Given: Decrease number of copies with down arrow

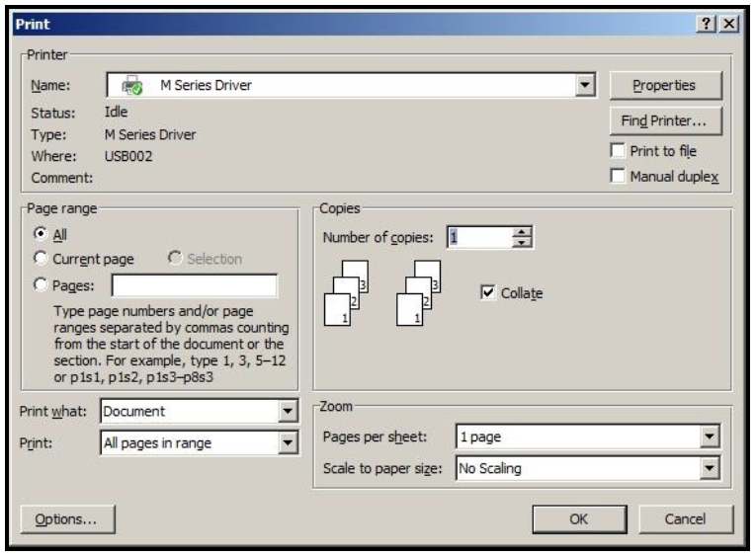Looking at the screenshot, I should (x=521, y=242).
